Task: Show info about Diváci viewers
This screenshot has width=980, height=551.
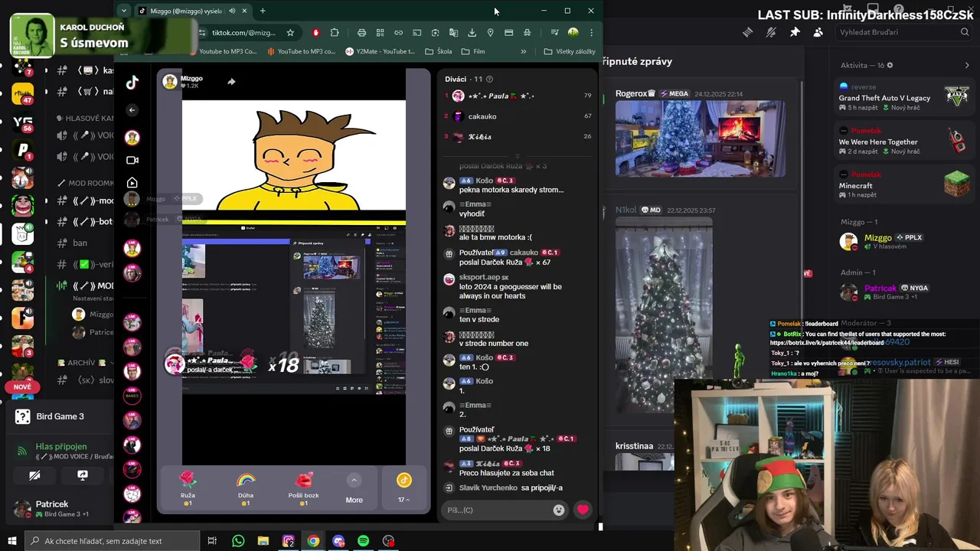Action: pos(490,79)
